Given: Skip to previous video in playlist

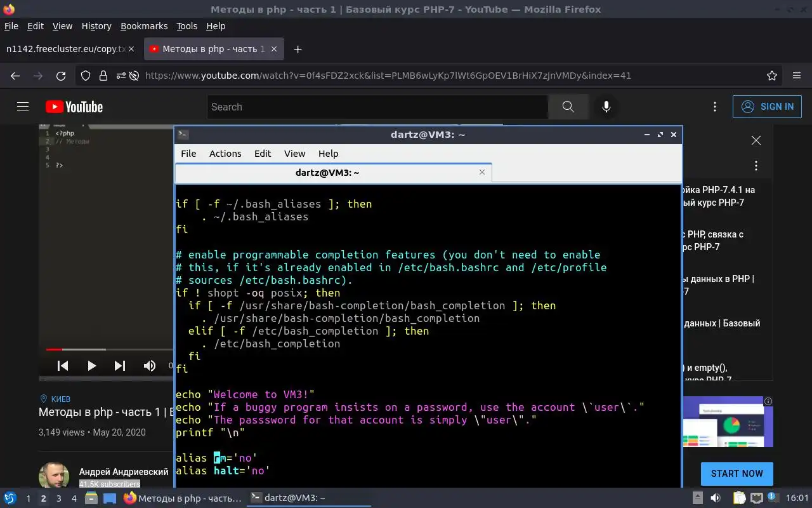Looking at the screenshot, I should click(x=63, y=365).
